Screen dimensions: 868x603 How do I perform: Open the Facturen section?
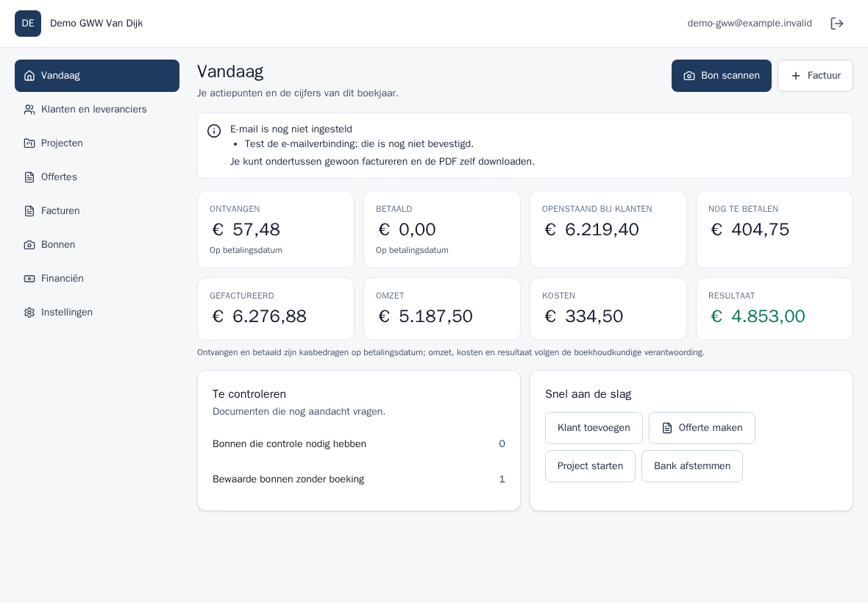click(97, 211)
